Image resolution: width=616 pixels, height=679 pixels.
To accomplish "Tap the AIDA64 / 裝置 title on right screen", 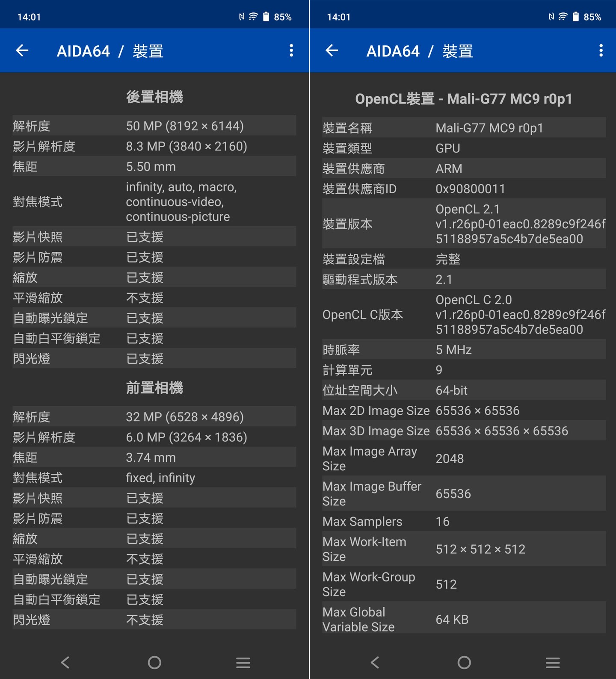I will pos(420,51).
